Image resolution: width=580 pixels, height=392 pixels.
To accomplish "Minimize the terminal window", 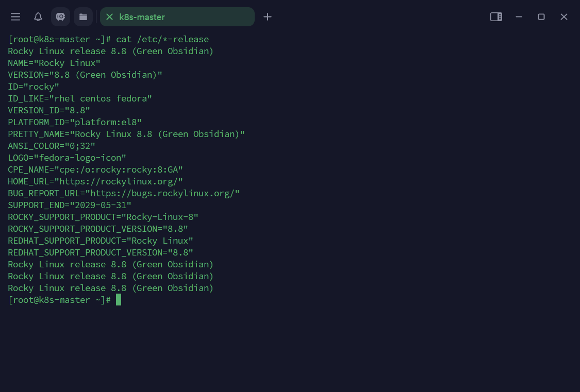I will click(519, 17).
